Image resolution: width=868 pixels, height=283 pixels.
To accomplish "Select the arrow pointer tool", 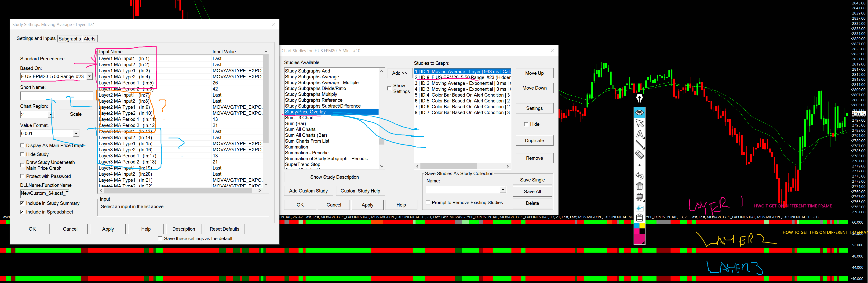I will point(639,123).
